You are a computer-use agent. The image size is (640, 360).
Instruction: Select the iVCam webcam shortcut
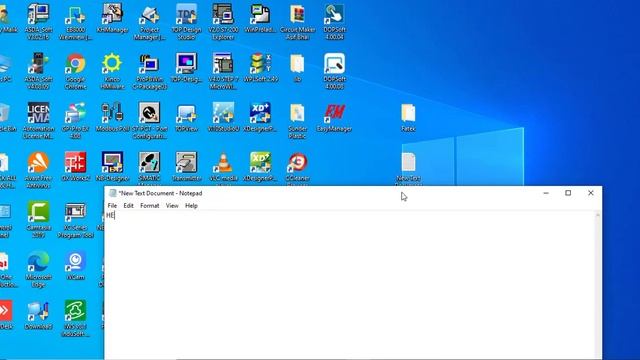[76, 265]
